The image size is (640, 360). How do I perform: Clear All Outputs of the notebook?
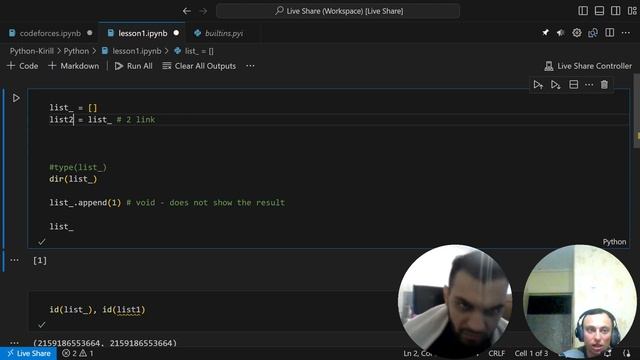pyautogui.click(x=199, y=66)
